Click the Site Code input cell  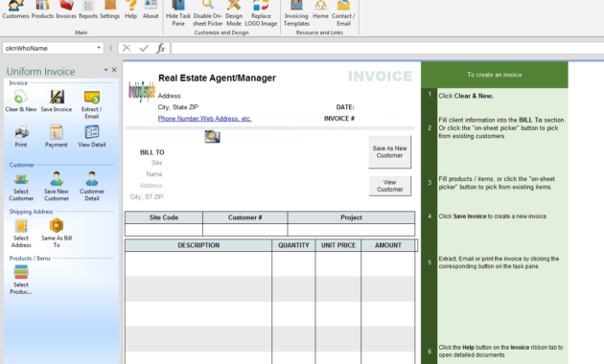(x=164, y=230)
